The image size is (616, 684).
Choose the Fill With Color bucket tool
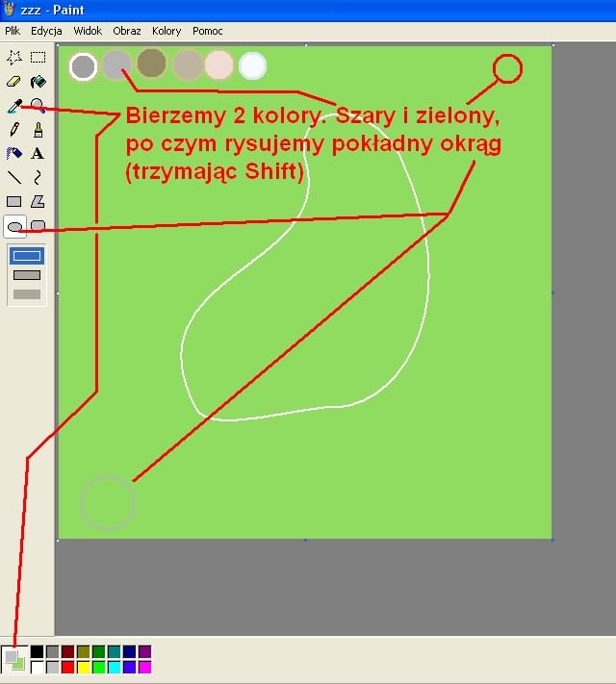(38, 82)
